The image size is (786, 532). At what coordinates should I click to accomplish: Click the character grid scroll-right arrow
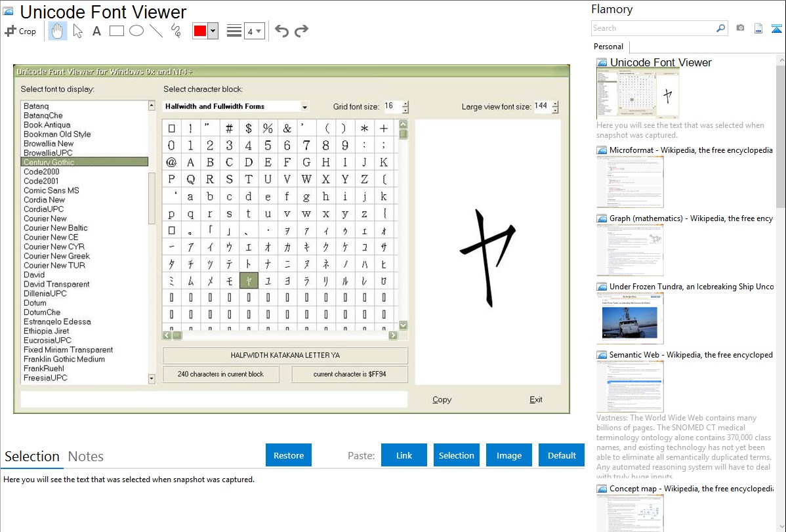tap(393, 335)
